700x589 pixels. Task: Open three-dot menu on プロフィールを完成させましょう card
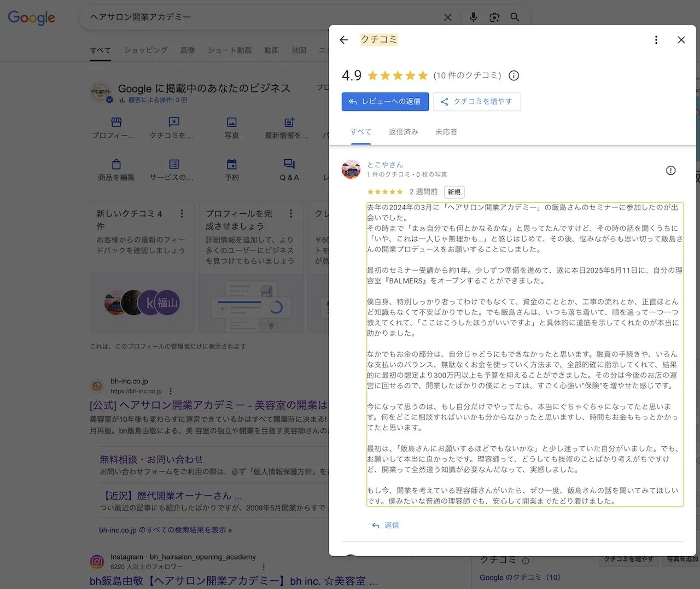pos(291,213)
